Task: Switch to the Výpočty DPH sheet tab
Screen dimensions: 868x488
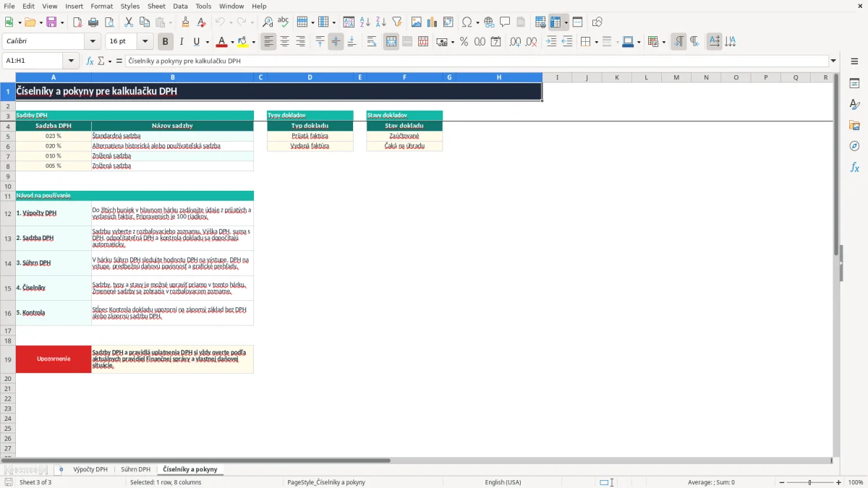Action: (x=90, y=470)
